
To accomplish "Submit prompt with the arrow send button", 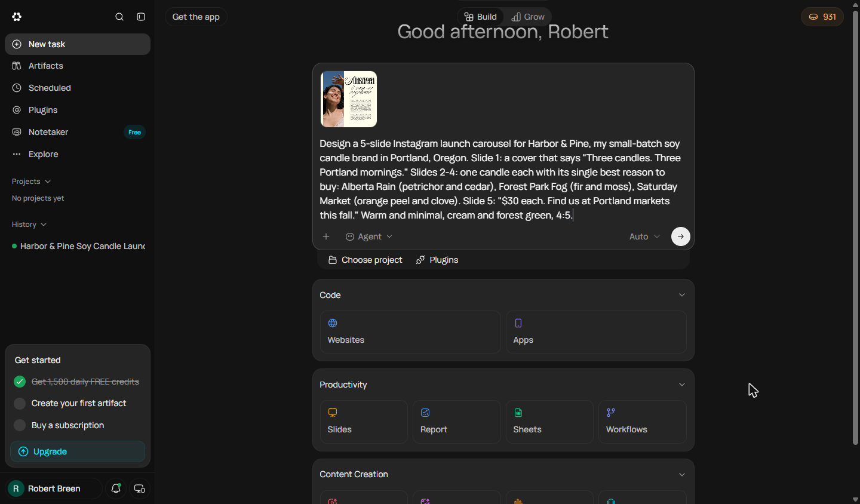I will tap(681, 236).
